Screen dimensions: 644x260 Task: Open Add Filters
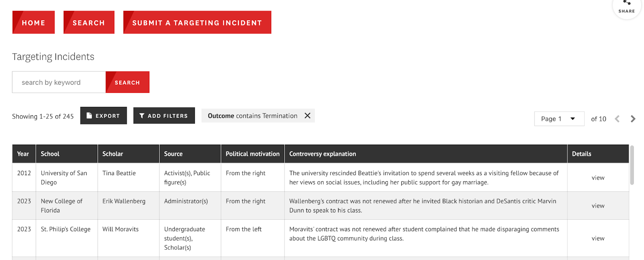coord(164,116)
